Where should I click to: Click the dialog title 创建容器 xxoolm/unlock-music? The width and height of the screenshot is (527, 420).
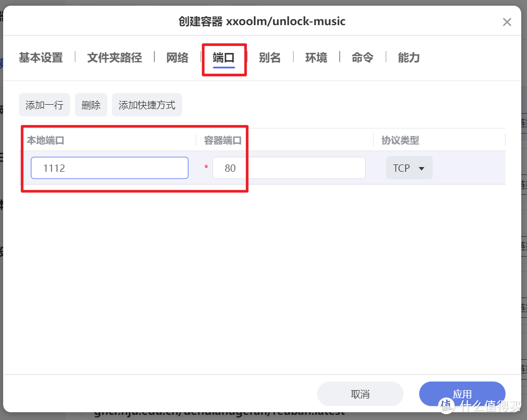pyautogui.click(x=263, y=21)
